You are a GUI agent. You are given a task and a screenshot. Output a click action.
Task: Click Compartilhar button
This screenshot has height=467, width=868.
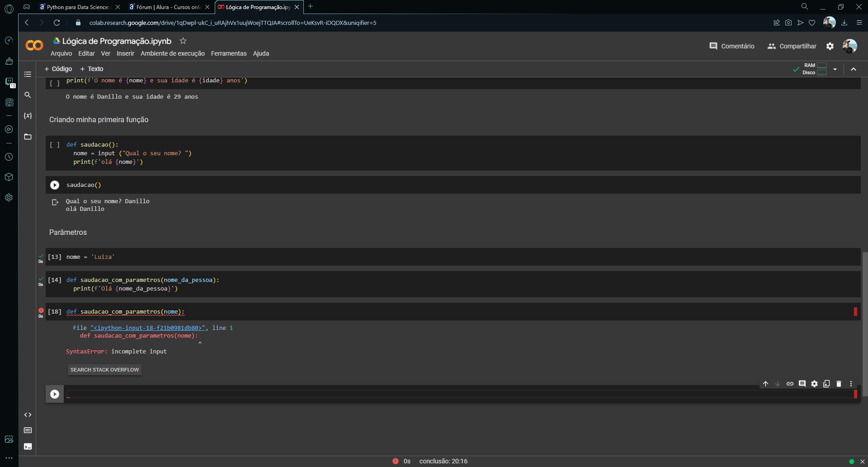coord(792,46)
